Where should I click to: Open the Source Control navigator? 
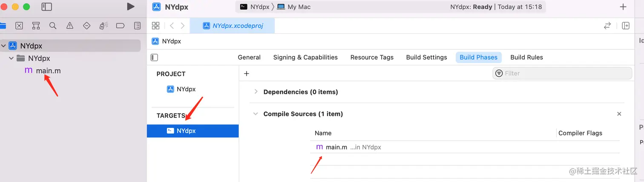coord(19,26)
